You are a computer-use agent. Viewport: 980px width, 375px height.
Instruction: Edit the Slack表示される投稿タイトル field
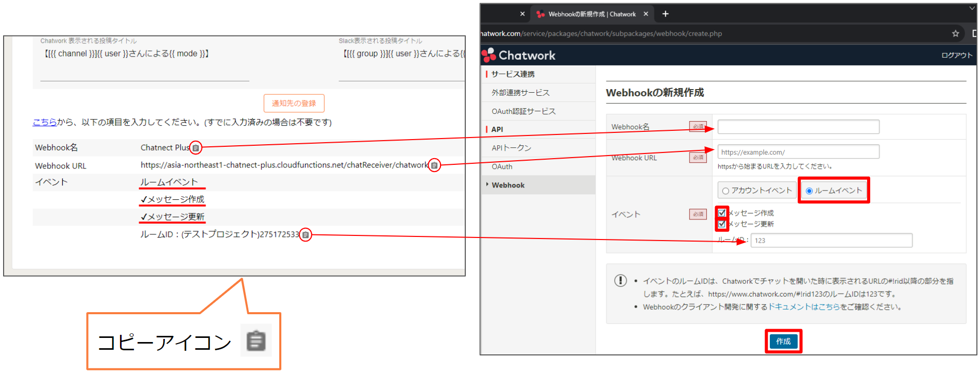coord(402,65)
